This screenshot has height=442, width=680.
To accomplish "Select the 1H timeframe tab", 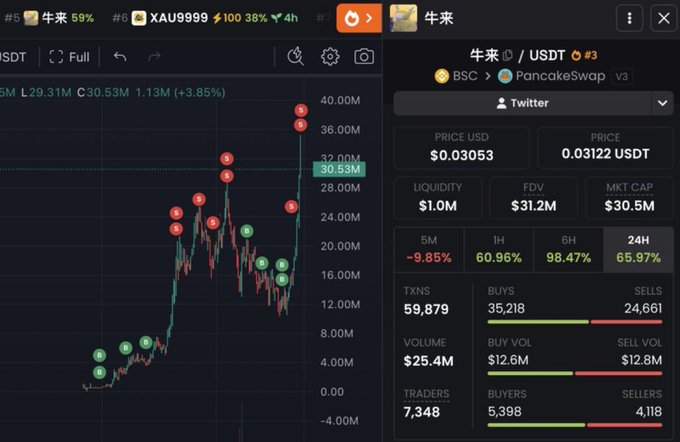I will click(499, 249).
